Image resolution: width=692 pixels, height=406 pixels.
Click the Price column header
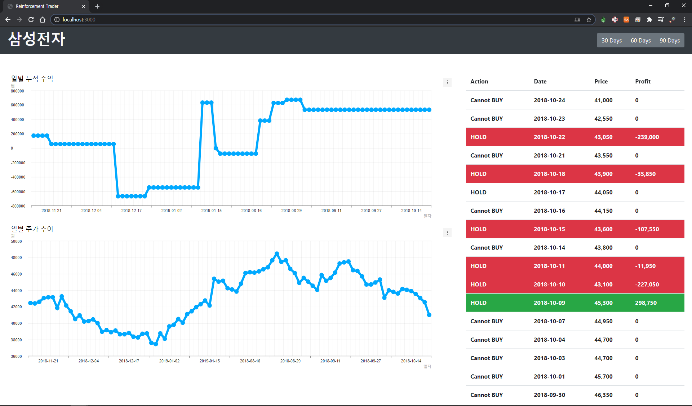[601, 81]
